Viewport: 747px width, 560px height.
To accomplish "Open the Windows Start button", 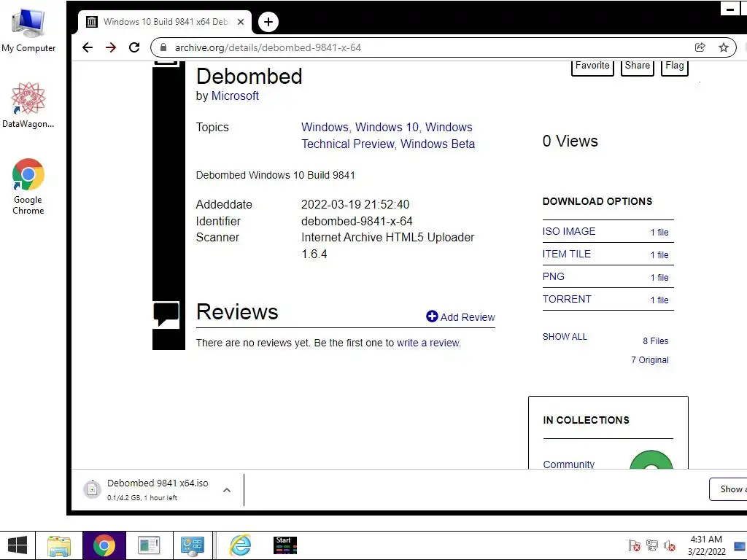I will click(18, 545).
